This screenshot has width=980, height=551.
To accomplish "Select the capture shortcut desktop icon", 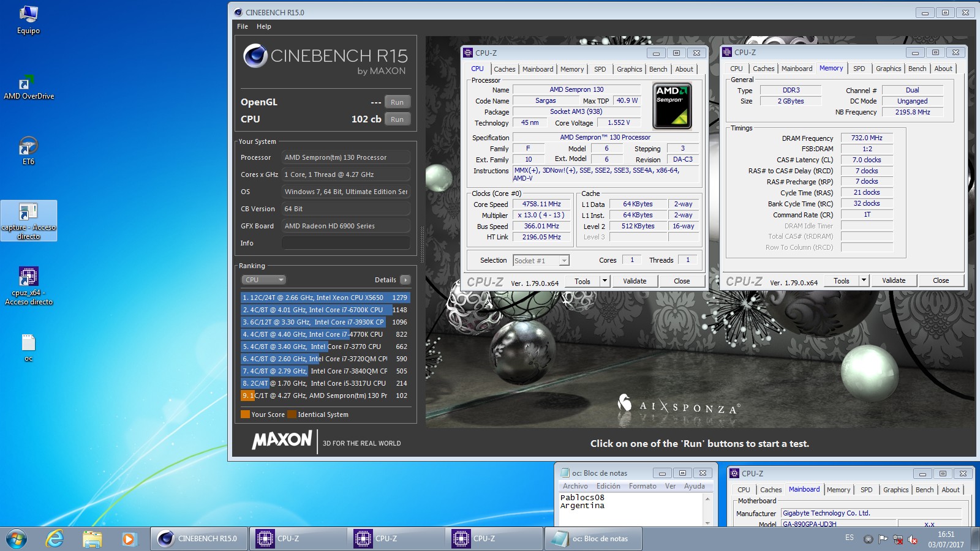I will pyautogui.click(x=28, y=220).
